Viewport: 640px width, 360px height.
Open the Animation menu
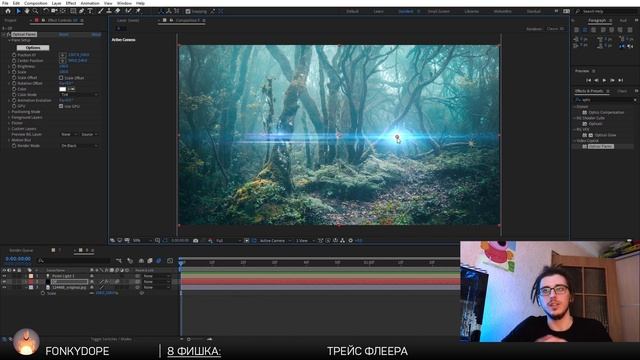click(x=90, y=3)
